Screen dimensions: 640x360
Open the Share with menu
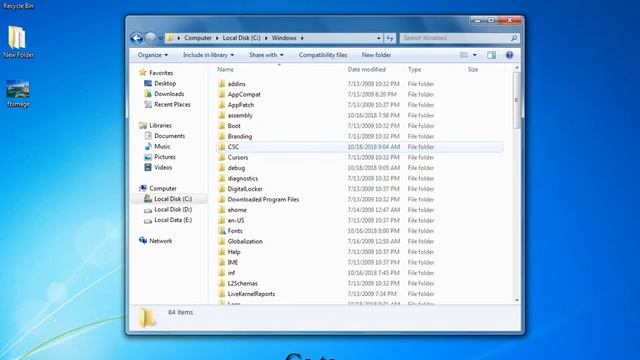[x=266, y=55]
